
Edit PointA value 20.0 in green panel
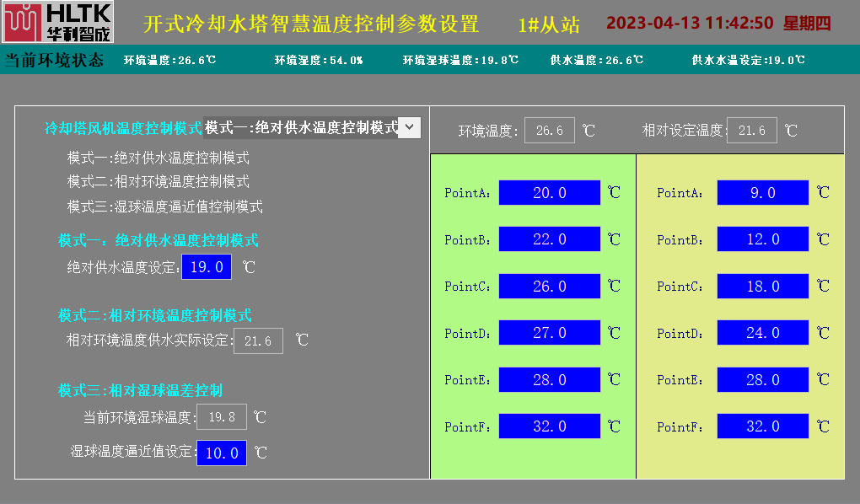[x=550, y=193]
